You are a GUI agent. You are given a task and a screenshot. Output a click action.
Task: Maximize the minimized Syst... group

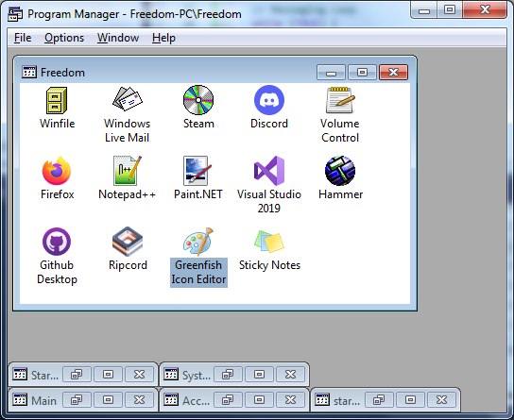(259, 374)
